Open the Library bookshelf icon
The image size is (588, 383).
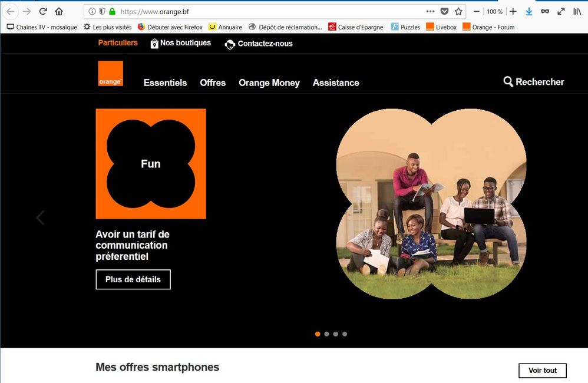[x=577, y=12]
